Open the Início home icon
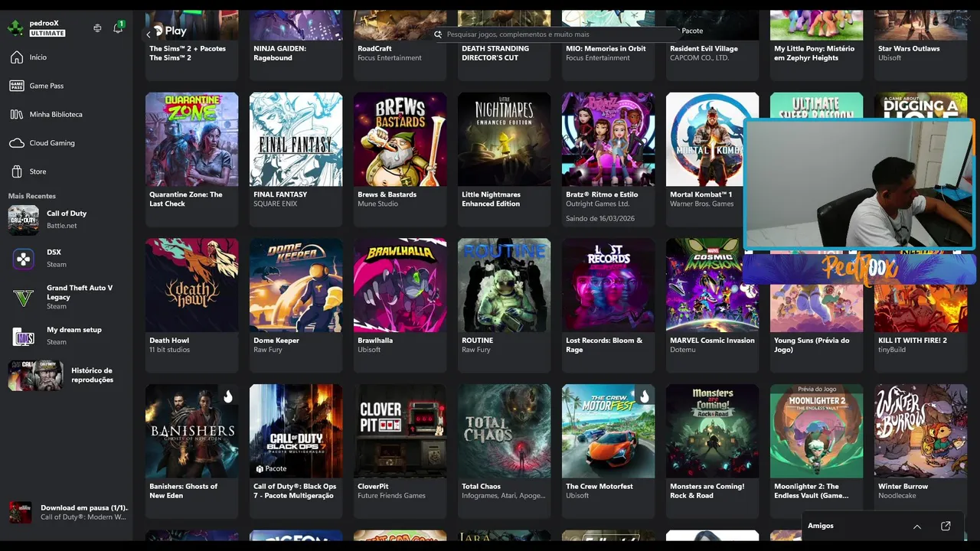 click(x=16, y=57)
